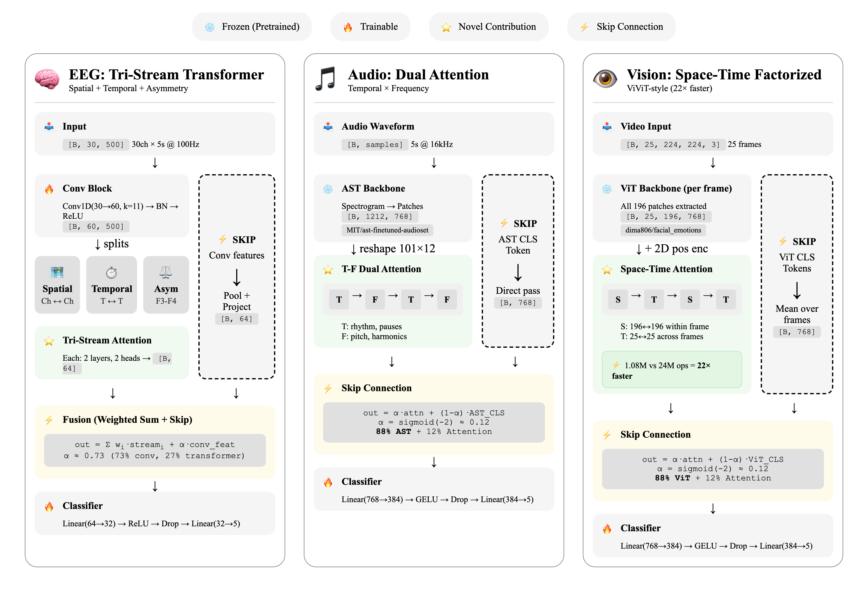868x592 pixels.
Task: Click the SKIP lightning icon above AST CLS Token
Action: 504,223
